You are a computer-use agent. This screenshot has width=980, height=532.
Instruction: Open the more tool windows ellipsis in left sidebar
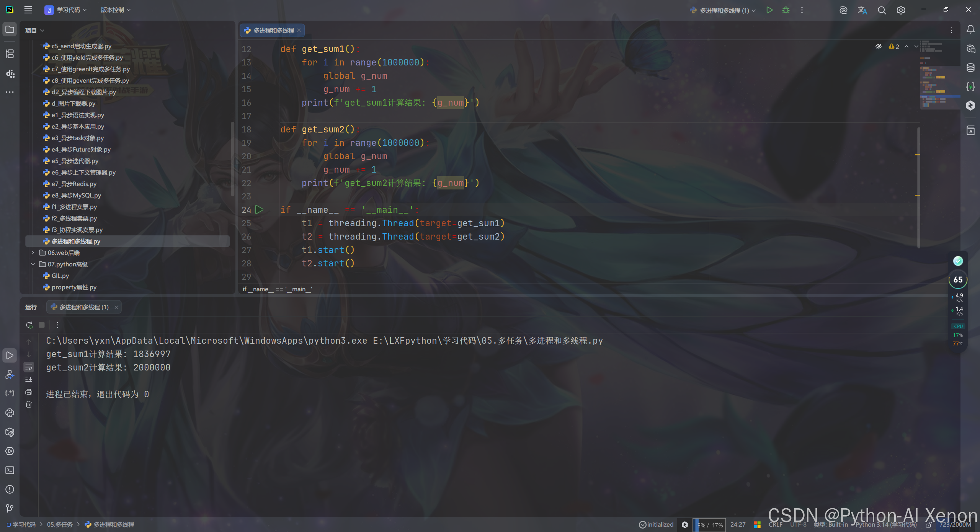[10, 92]
